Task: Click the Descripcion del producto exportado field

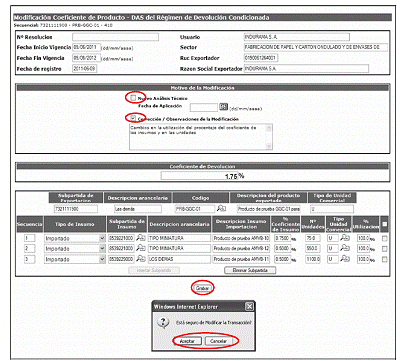Action: click(x=269, y=209)
